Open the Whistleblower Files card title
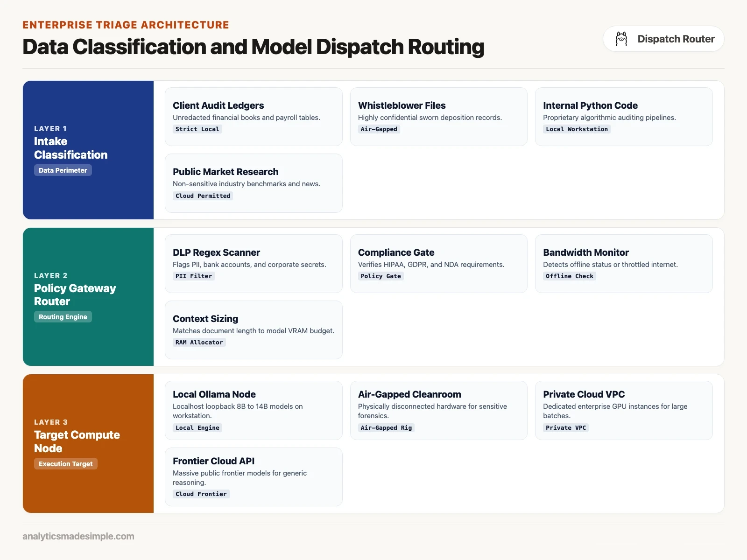Image resolution: width=747 pixels, height=560 pixels. [x=402, y=105]
